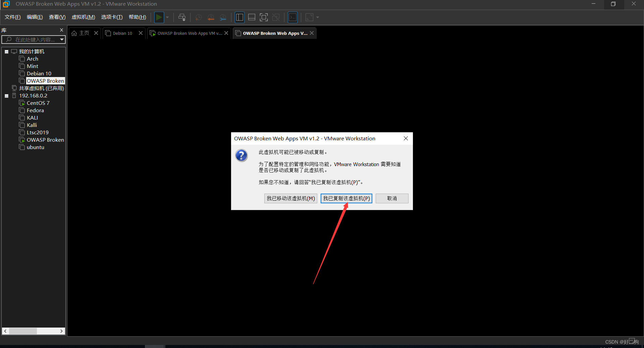Click the library horizontal scrollbar thumb
644x348 pixels.
pyautogui.click(x=23, y=331)
